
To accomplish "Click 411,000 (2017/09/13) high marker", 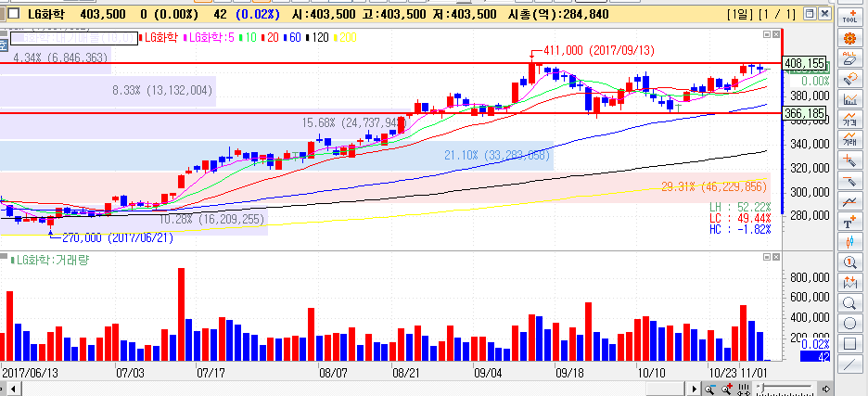I will (598, 51).
